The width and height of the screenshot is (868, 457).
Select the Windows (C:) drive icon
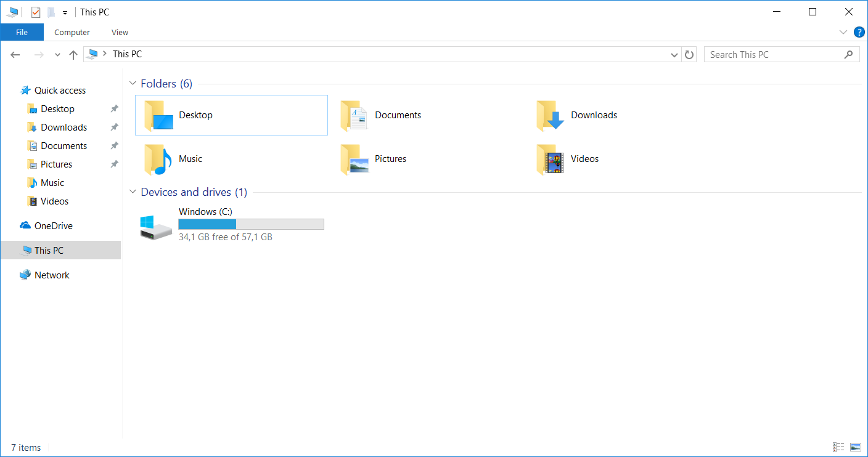click(x=156, y=227)
